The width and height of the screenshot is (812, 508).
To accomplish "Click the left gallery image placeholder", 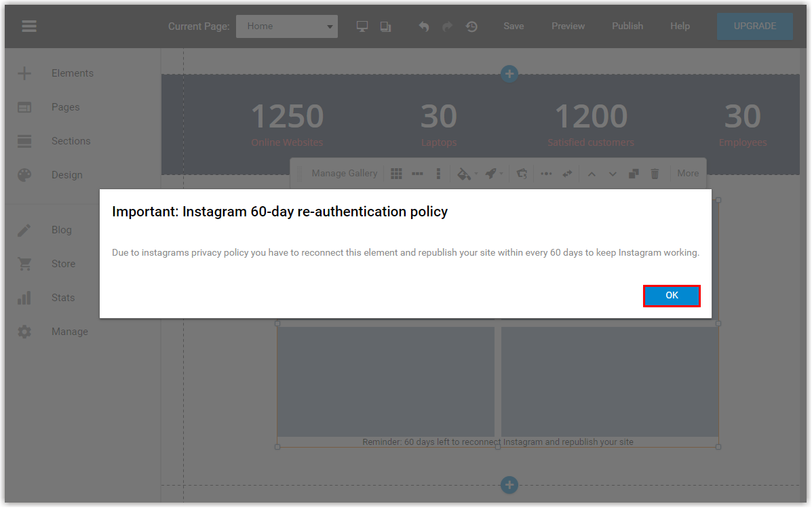I will [x=386, y=381].
